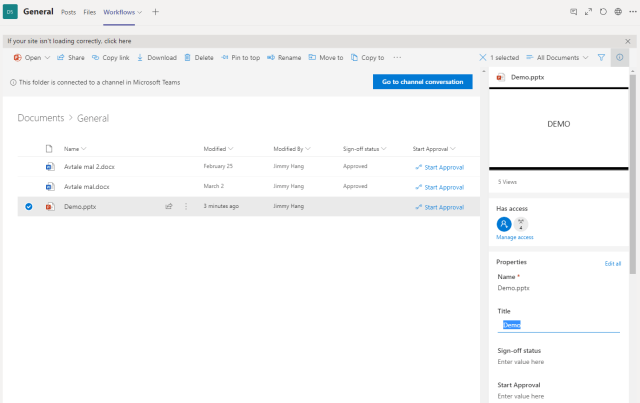Click Copy link in the toolbar

109,58
